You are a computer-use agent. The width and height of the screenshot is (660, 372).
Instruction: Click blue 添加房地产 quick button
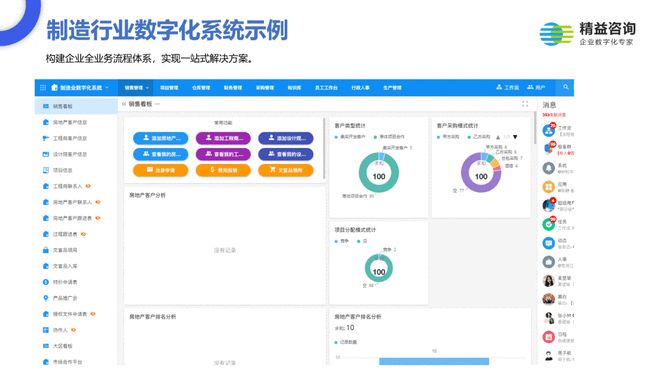(x=160, y=138)
